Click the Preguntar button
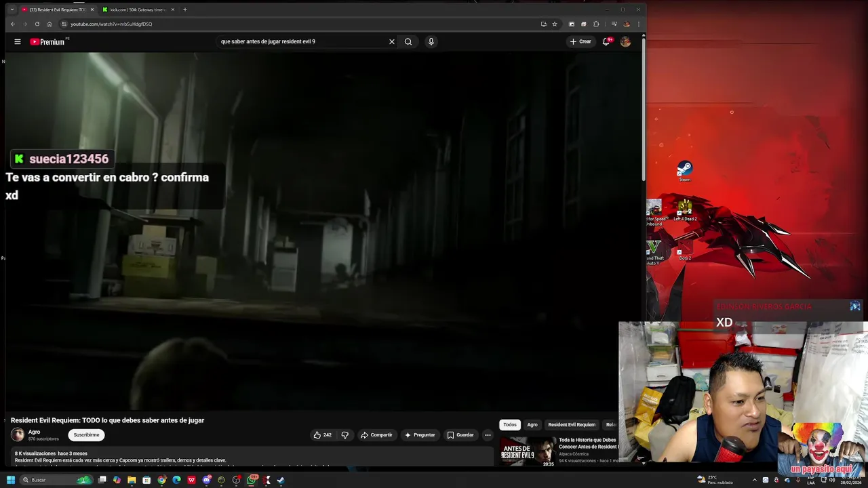 point(420,434)
